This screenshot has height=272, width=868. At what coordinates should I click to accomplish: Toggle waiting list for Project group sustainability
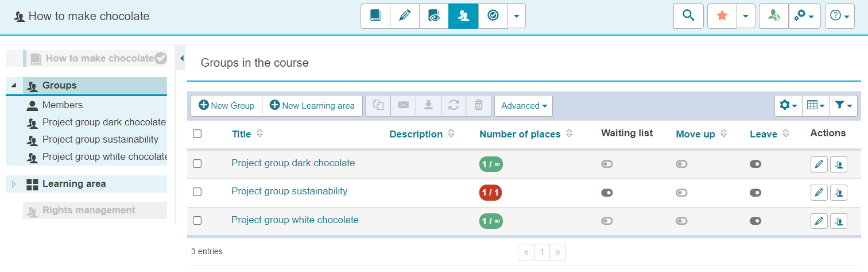pos(607,193)
